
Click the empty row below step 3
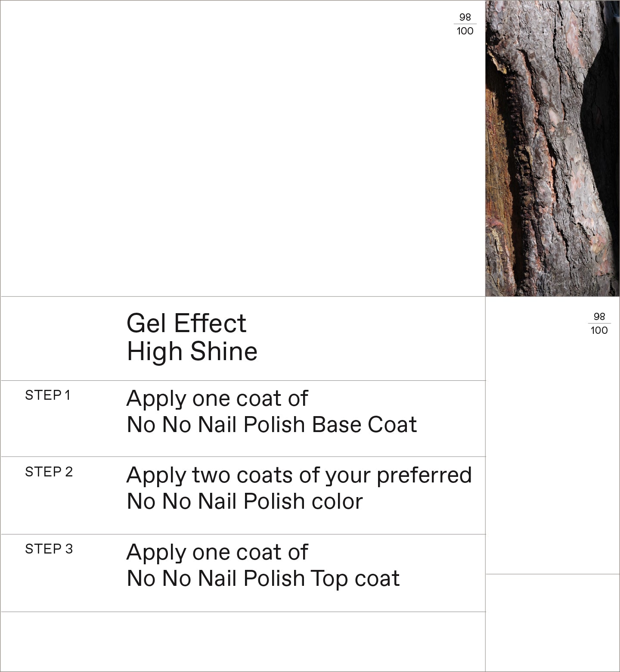pos(243,641)
